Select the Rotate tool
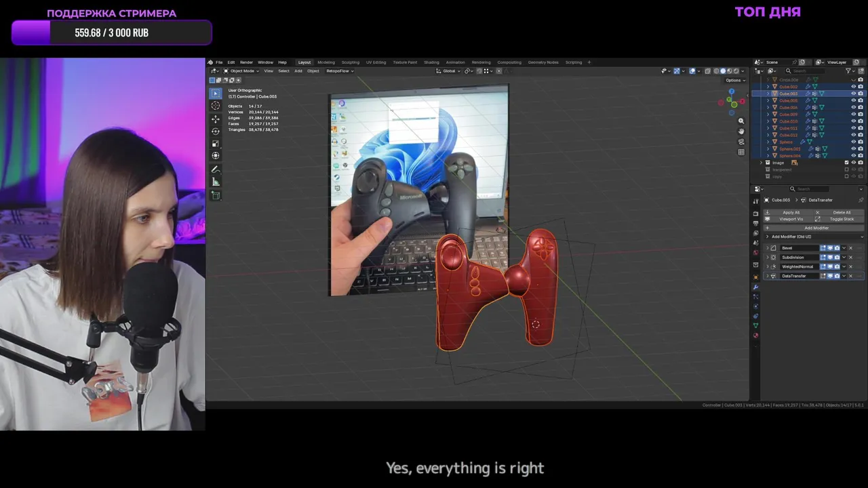The width and height of the screenshot is (868, 488). coord(216,131)
